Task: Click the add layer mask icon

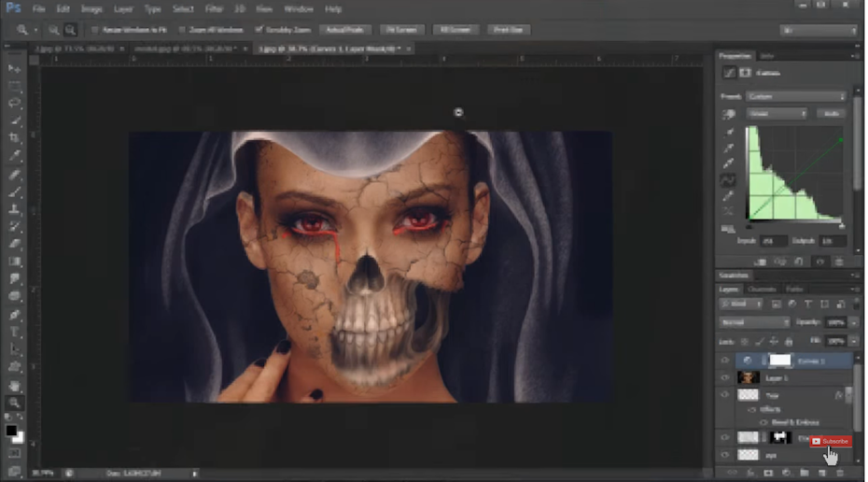Action: coord(768,474)
